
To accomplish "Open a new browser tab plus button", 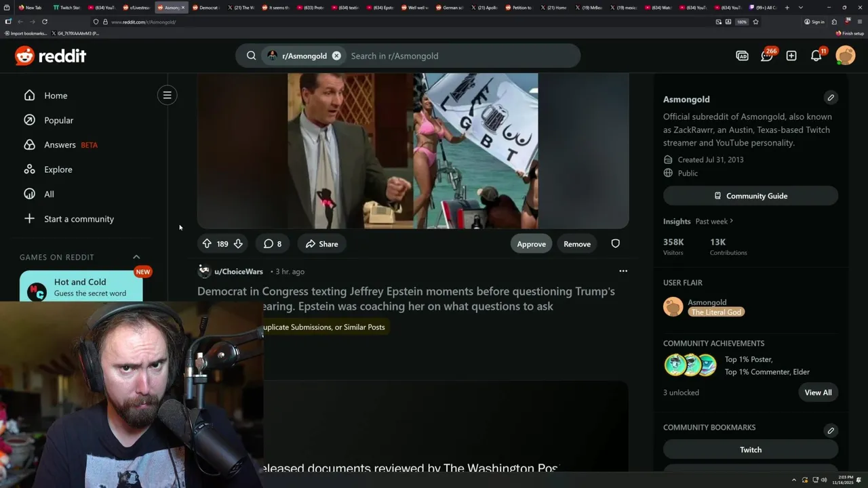I will point(787,7).
